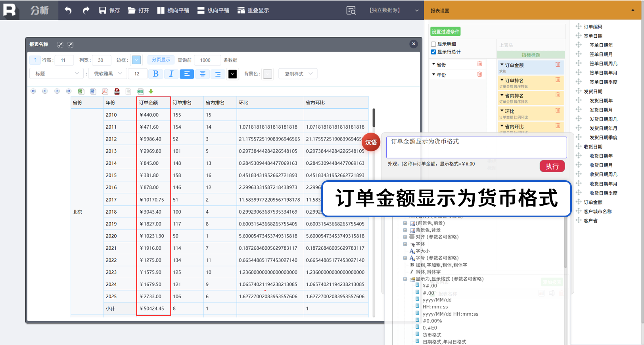Expand the 订单金额 indicator options

pyautogui.click(x=502, y=65)
